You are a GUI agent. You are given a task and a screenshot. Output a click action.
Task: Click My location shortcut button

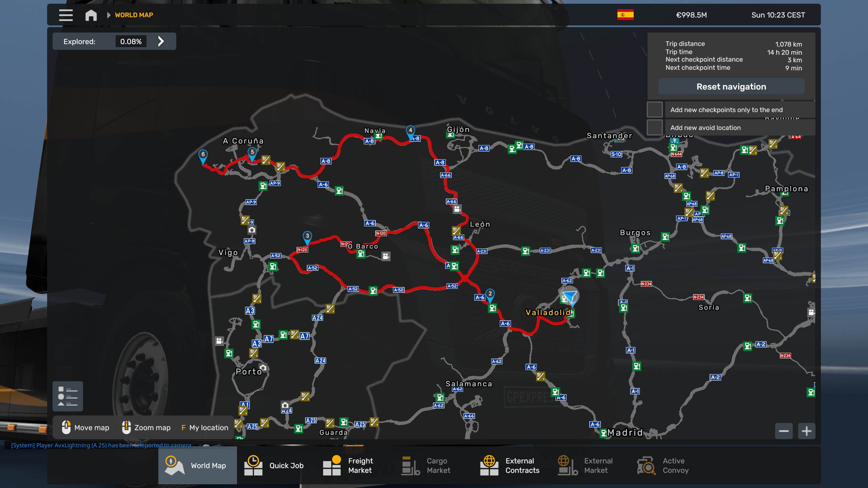coord(205,428)
